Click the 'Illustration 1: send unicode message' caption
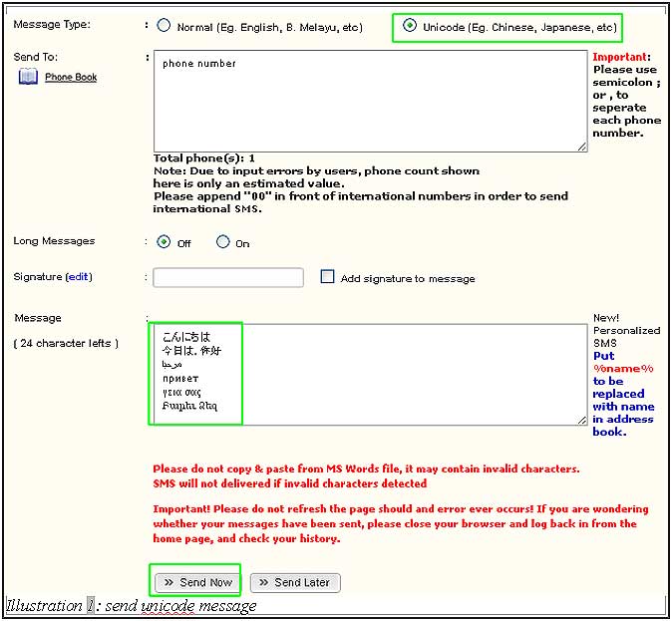Viewport: 672px width, 621px height. [132, 606]
